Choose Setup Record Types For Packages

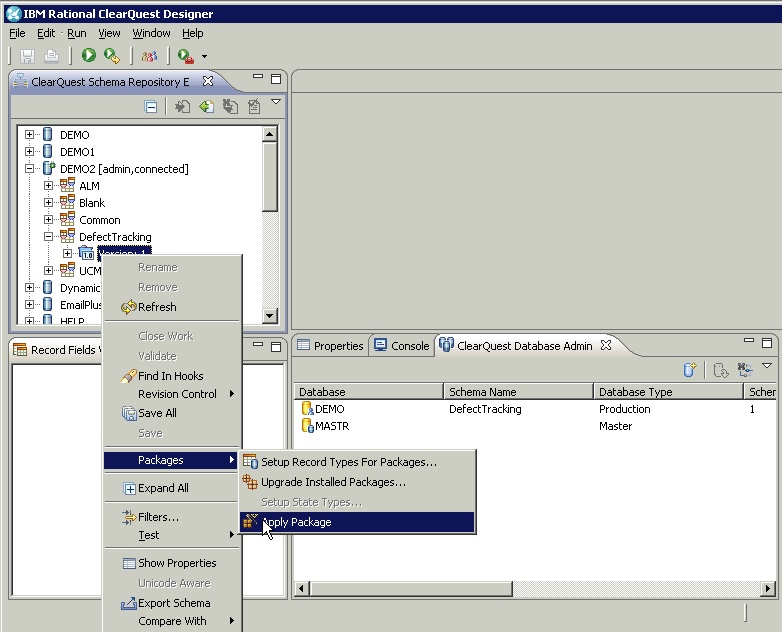point(348,462)
